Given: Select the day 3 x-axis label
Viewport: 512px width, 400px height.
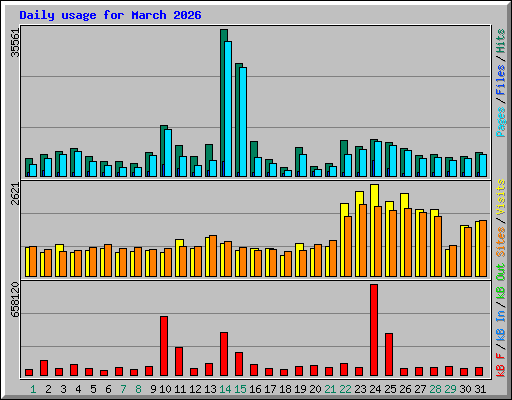Looking at the screenshot, I should point(63,389).
